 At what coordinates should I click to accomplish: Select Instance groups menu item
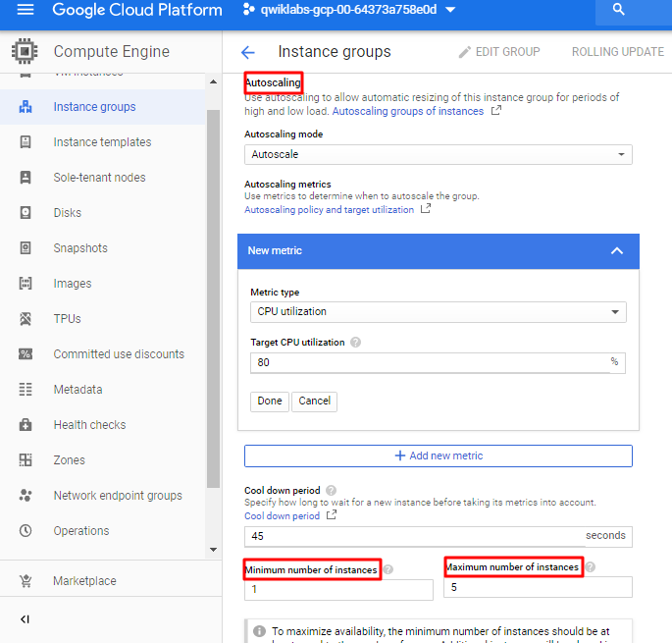tap(94, 107)
